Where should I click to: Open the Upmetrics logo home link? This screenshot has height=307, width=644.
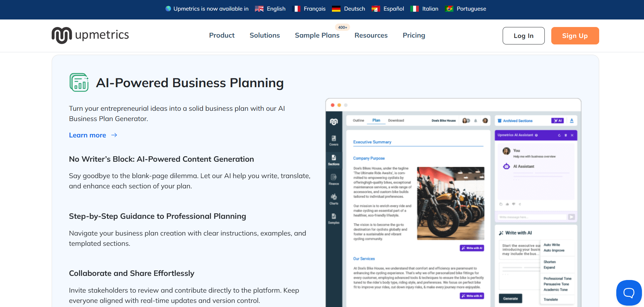tap(90, 35)
